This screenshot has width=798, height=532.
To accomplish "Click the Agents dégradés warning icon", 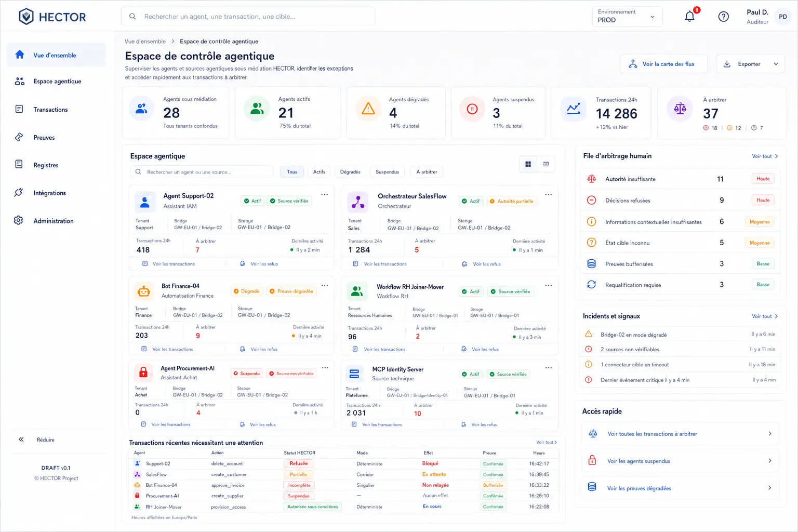I will [x=368, y=109].
